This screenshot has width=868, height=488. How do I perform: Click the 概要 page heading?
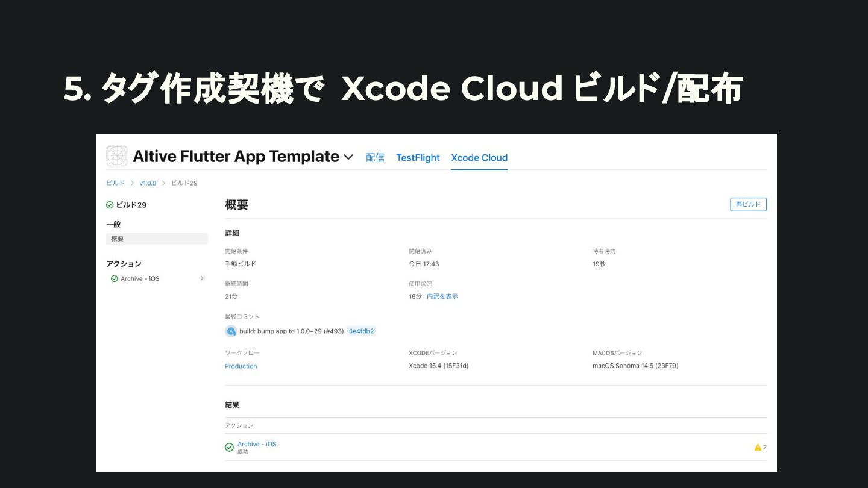(236, 205)
